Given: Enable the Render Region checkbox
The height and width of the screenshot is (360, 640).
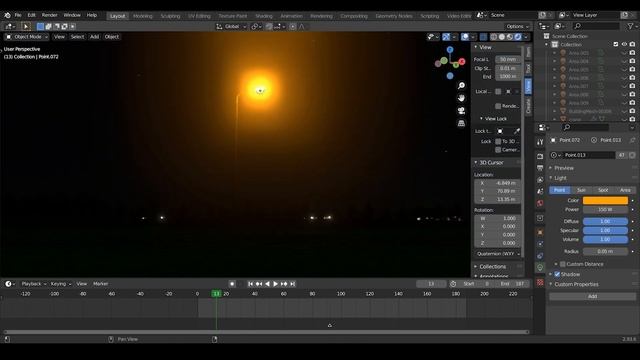Looking at the screenshot, I should [x=498, y=106].
